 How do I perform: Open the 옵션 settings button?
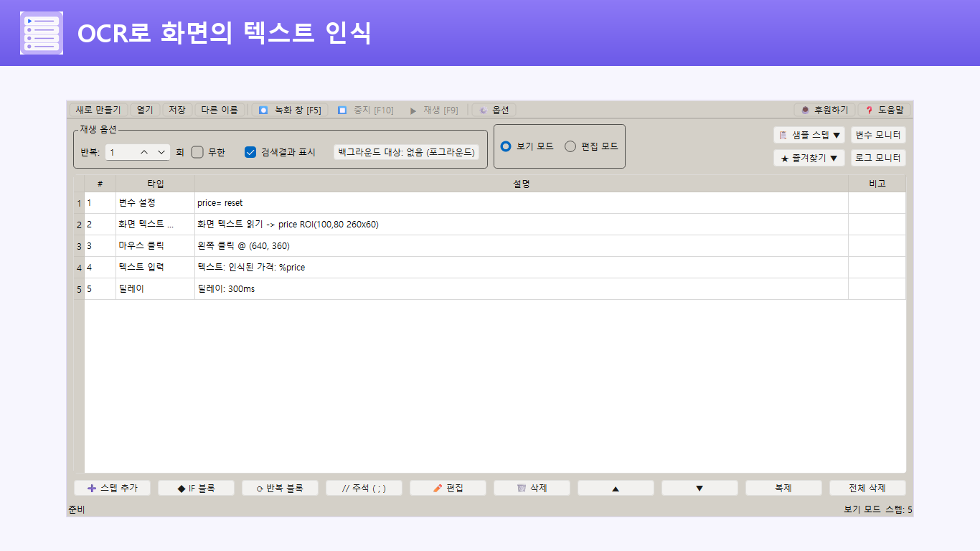(x=494, y=110)
